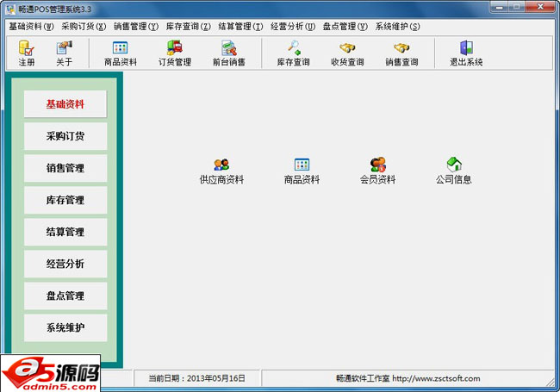Open the 销售管理(Y) menu
This screenshot has height=392, width=560.
coord(136,27)
